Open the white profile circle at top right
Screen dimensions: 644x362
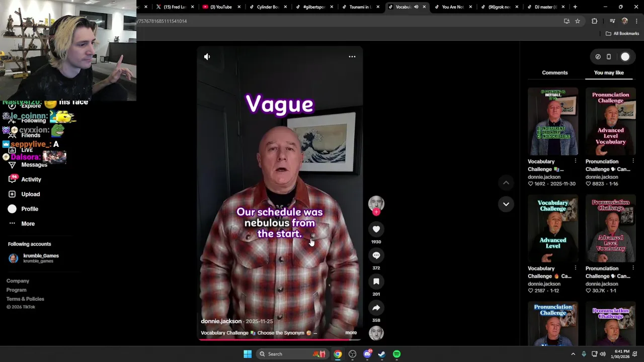(625, 57)
